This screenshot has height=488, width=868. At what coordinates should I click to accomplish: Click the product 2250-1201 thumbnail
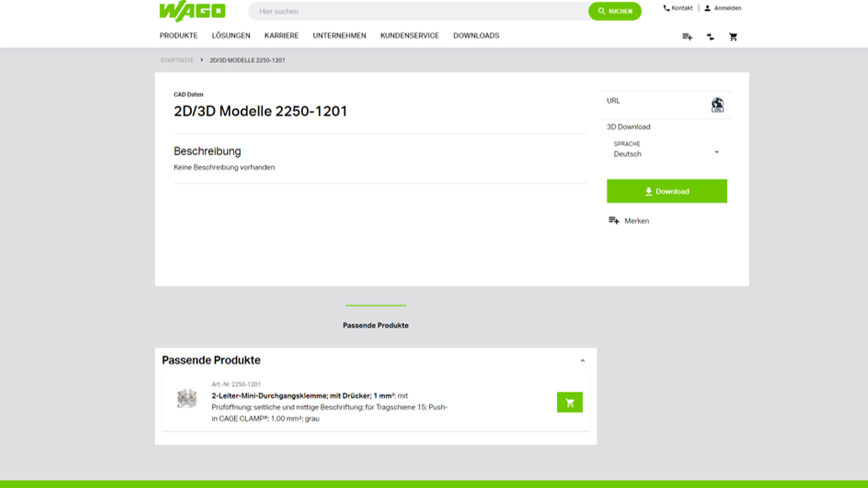(x=187, y=399)
